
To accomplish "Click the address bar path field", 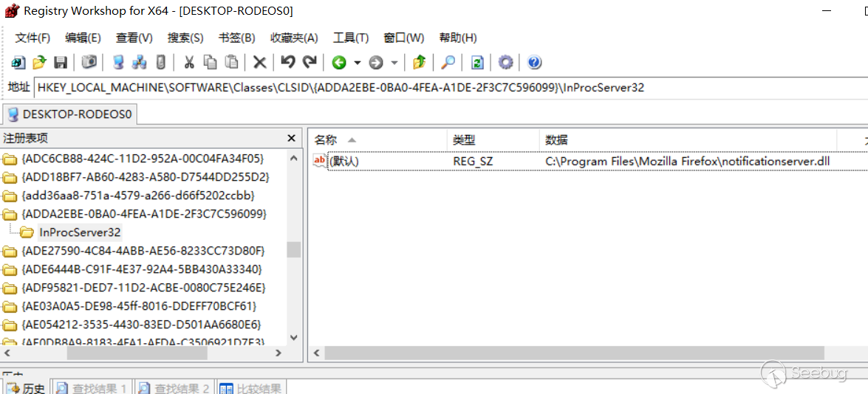I will click(x=451, y=87).
